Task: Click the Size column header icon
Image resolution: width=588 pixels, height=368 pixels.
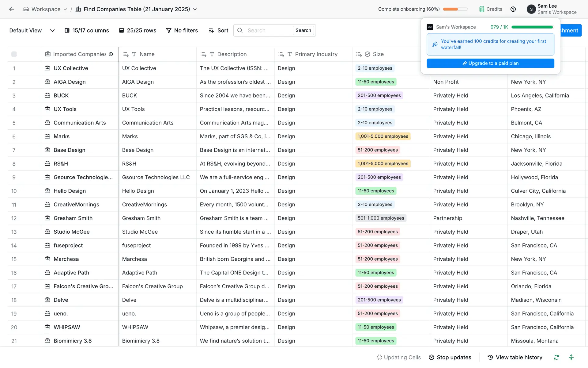Action: (367, 54)
